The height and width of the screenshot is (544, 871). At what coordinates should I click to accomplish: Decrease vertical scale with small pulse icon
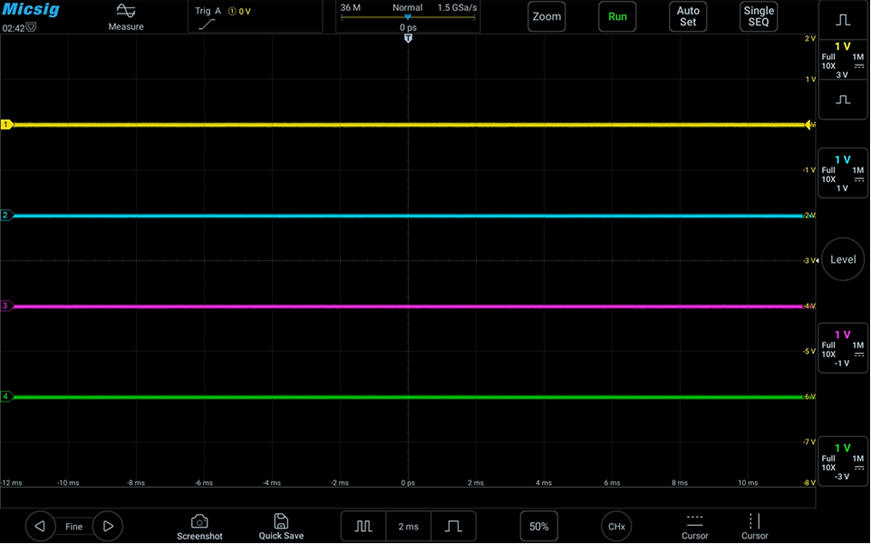point(843,100)
